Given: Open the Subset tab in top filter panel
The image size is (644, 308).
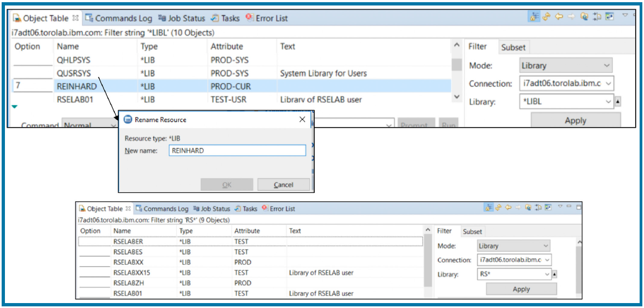Looking at the screenshot, I should pos(513,47).
